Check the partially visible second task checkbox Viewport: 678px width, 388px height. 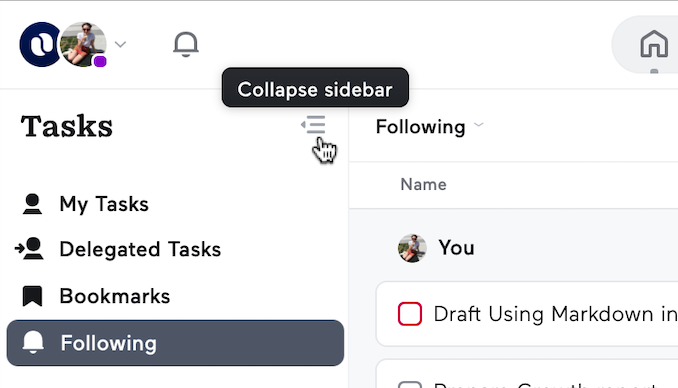click(410, 385)
